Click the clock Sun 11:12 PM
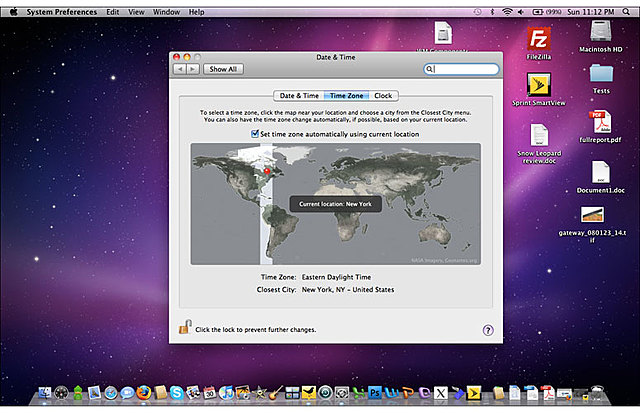The image size is (640, 413). 590,12
